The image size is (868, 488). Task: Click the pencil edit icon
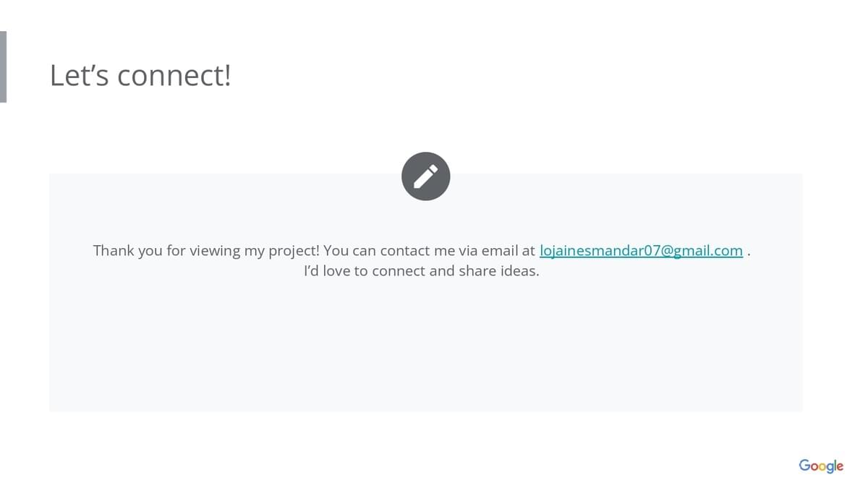pyautogui.click(x=426, y=176)
